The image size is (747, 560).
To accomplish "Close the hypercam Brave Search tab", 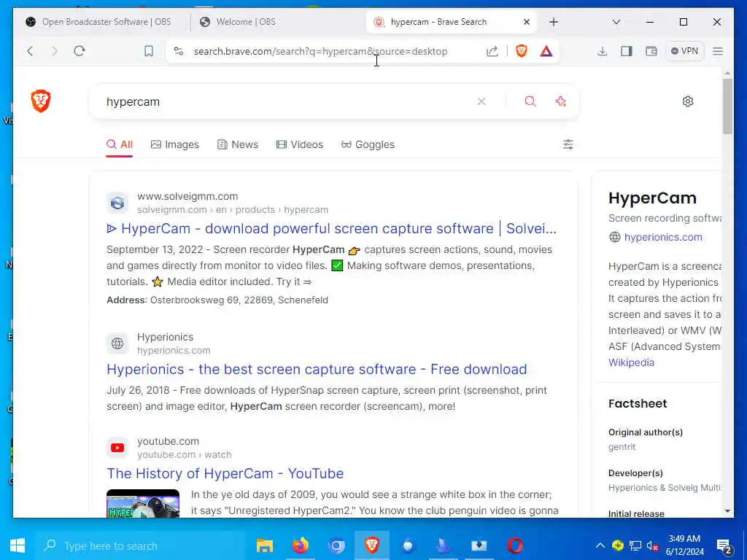I will click(x=527, y=22).
